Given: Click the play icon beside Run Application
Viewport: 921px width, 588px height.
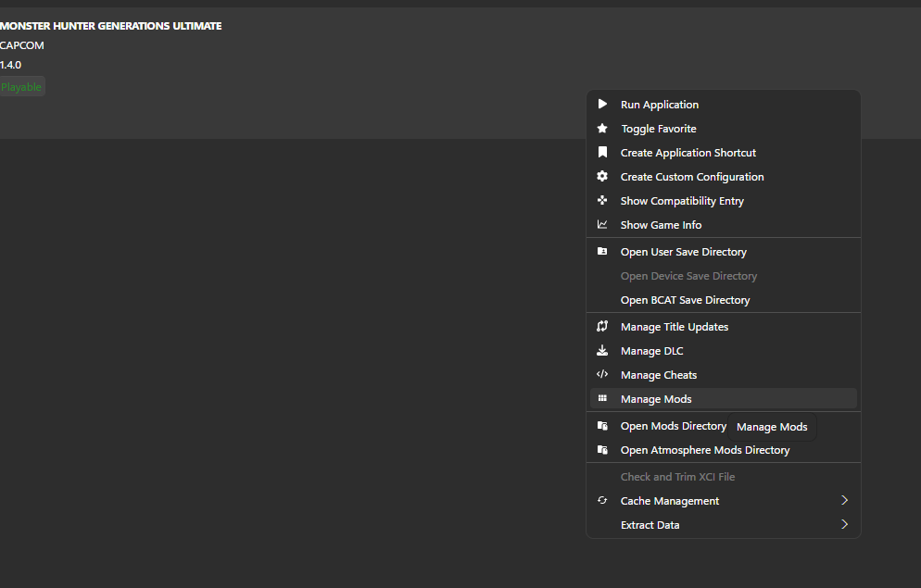Looking at the screenshot, I should [602, 104].
